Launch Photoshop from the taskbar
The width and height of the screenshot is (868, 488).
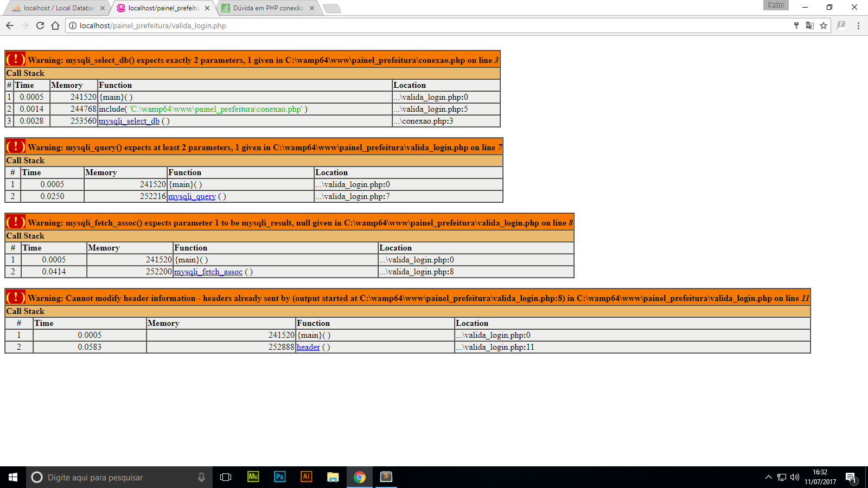coord(279,477)
